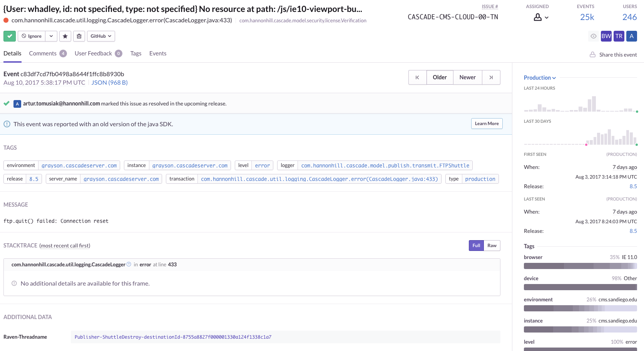Click the level tag value 'error'
This screenshot has width=644, height=351.
pyautogui.click(x=262, y=165)
